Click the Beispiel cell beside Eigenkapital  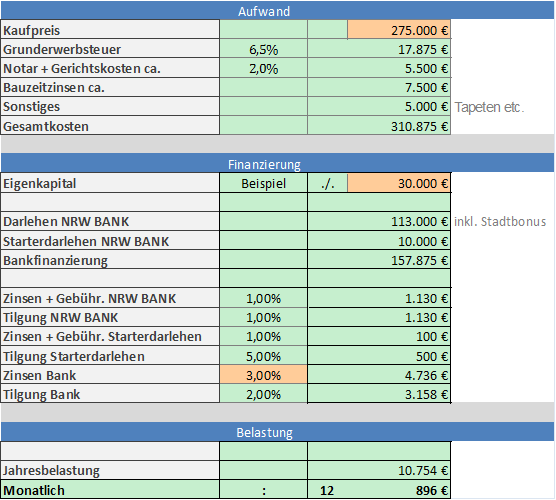[x=263, y=183]
